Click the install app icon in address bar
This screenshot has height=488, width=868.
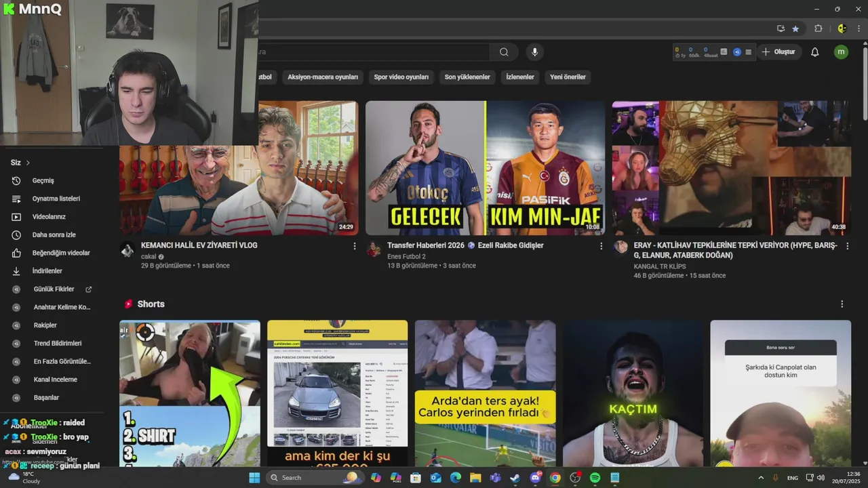781,28
